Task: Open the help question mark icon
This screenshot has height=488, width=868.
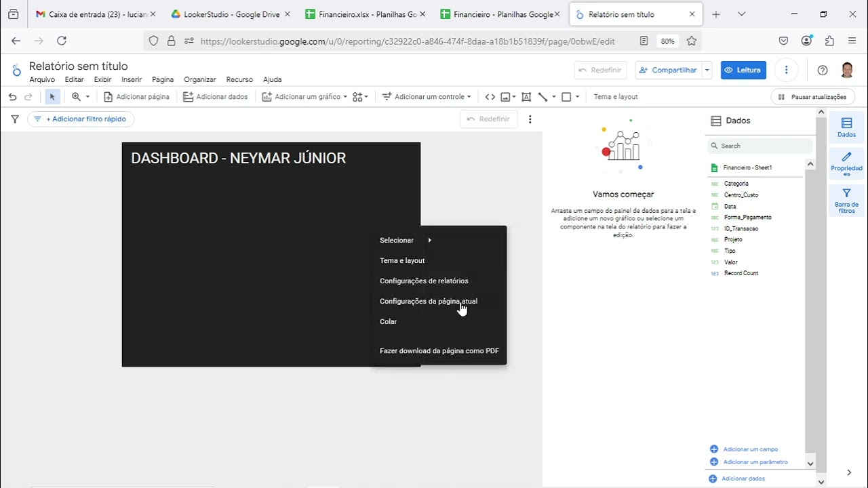Action: [823, 70]
